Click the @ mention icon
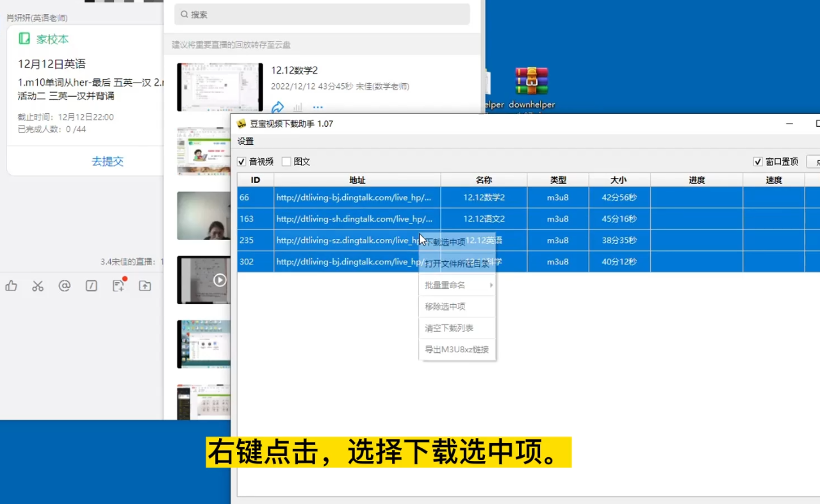 [65, 286]
